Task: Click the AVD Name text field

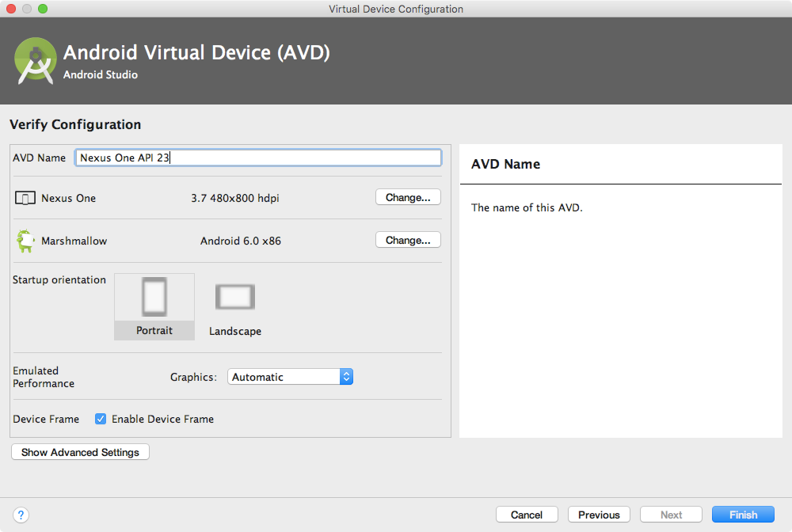Action: click(x=258, y=158)
